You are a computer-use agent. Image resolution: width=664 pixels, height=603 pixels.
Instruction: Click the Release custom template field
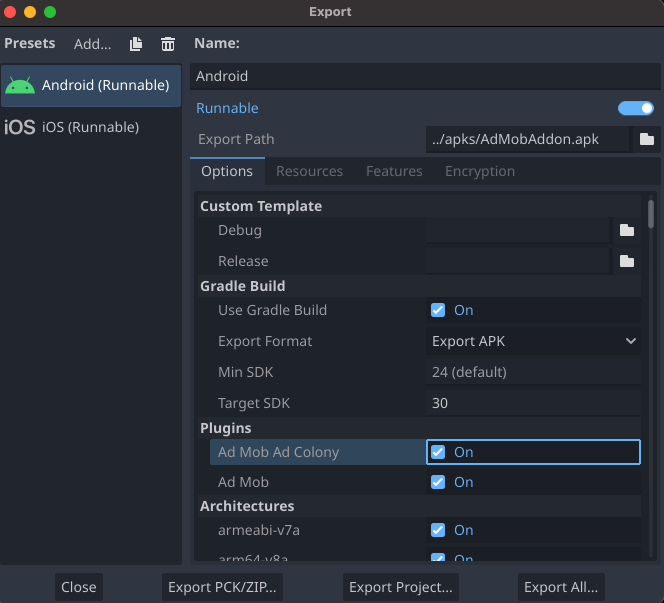[517, 261]
